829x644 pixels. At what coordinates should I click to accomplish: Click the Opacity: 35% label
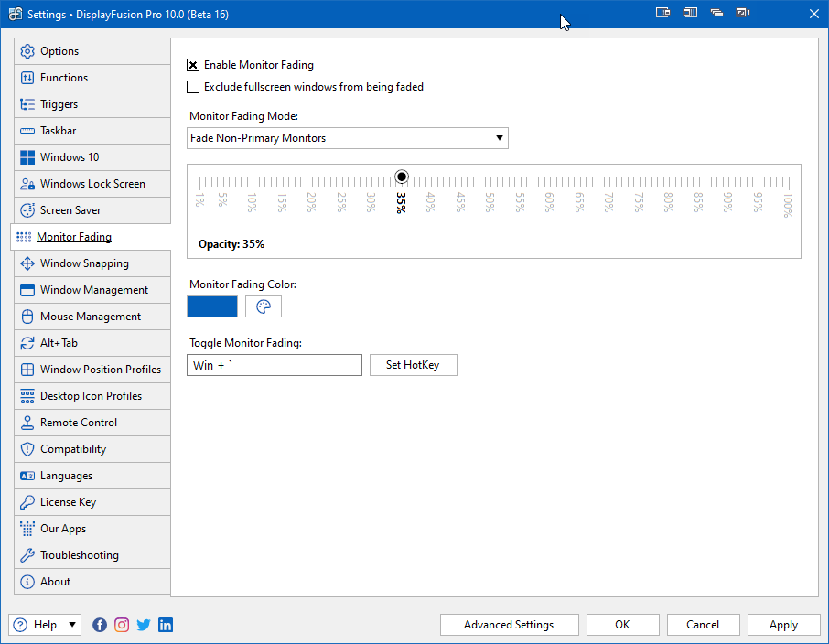point(231,244)
